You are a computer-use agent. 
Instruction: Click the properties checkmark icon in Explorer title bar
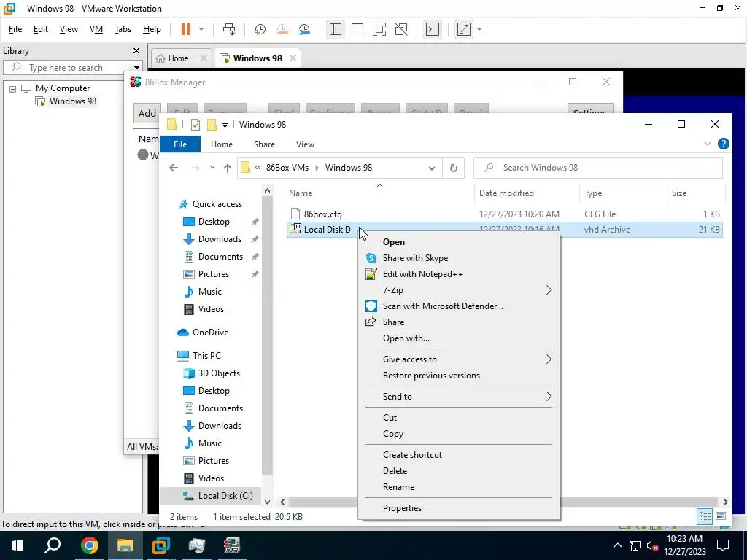196,125
